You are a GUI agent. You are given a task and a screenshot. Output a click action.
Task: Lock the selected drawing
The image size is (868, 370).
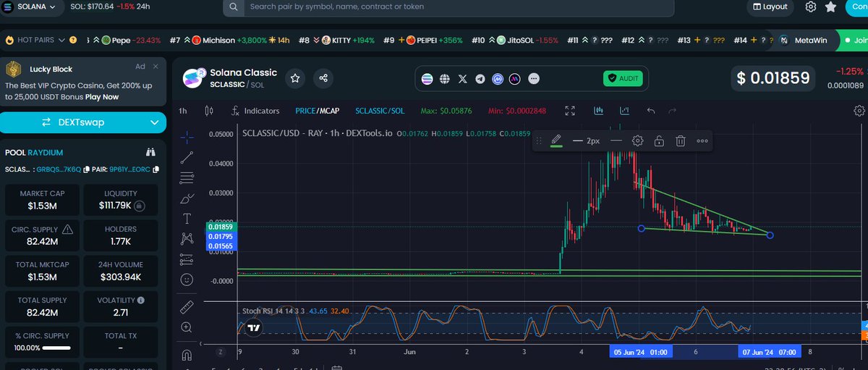tap(659, 140)
